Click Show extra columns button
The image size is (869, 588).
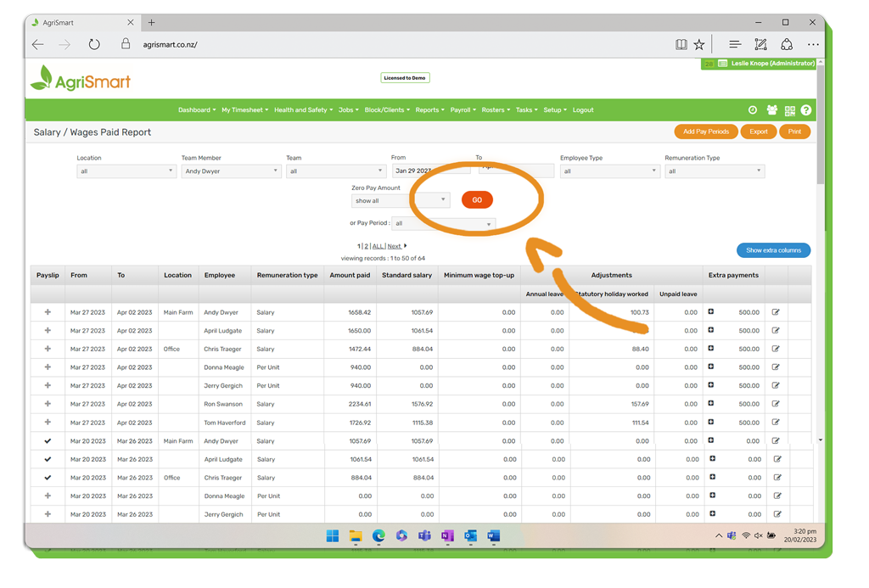(773, 250)
